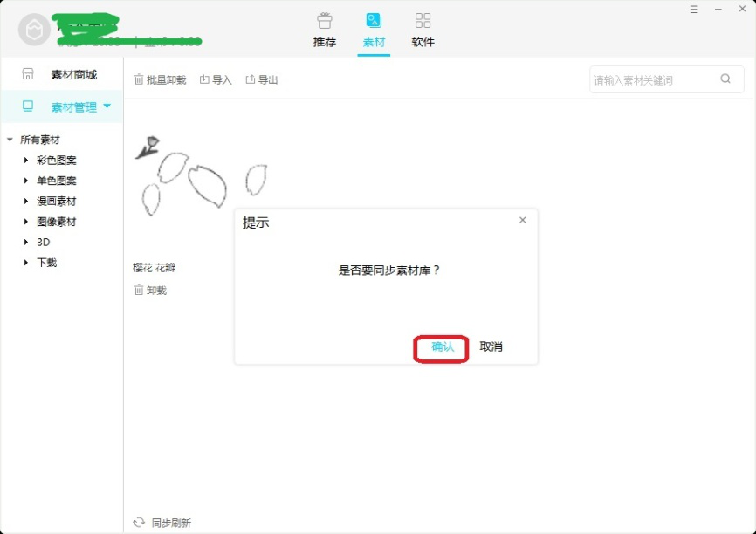Image resolution: width=756 pixels, height=534 pixels.
Task: Close the application window
Action: pyautogui.click(x=743, y=9)
